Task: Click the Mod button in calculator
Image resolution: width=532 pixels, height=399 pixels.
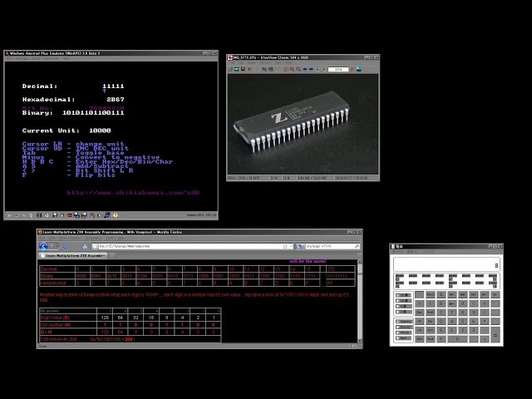Action: pyautogui.click(x=431, y=294)
